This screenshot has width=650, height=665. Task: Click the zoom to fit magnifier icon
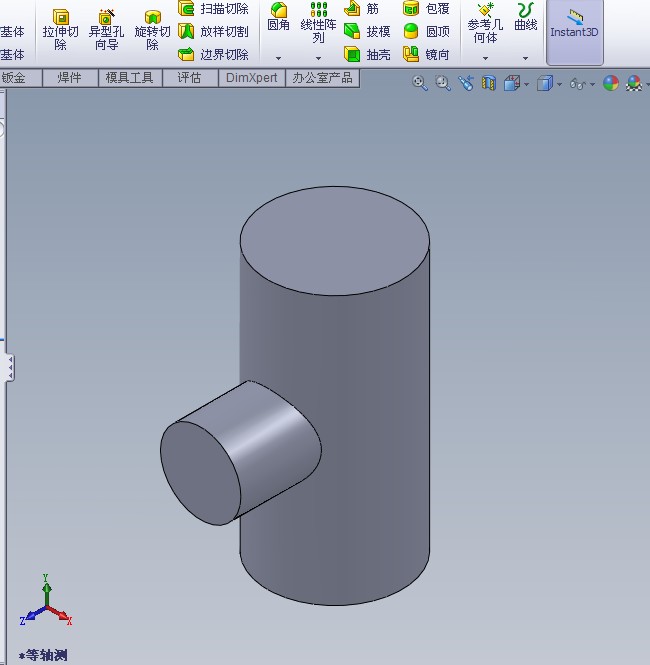[420, 83]
